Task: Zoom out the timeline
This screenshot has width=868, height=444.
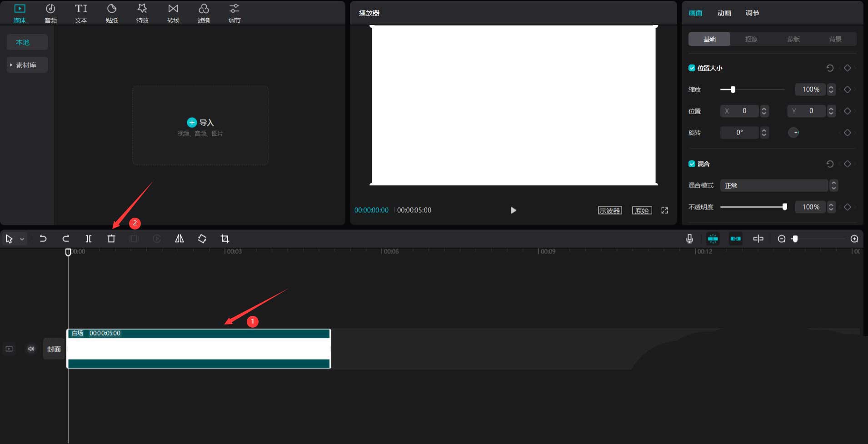Action: (782, 239)
